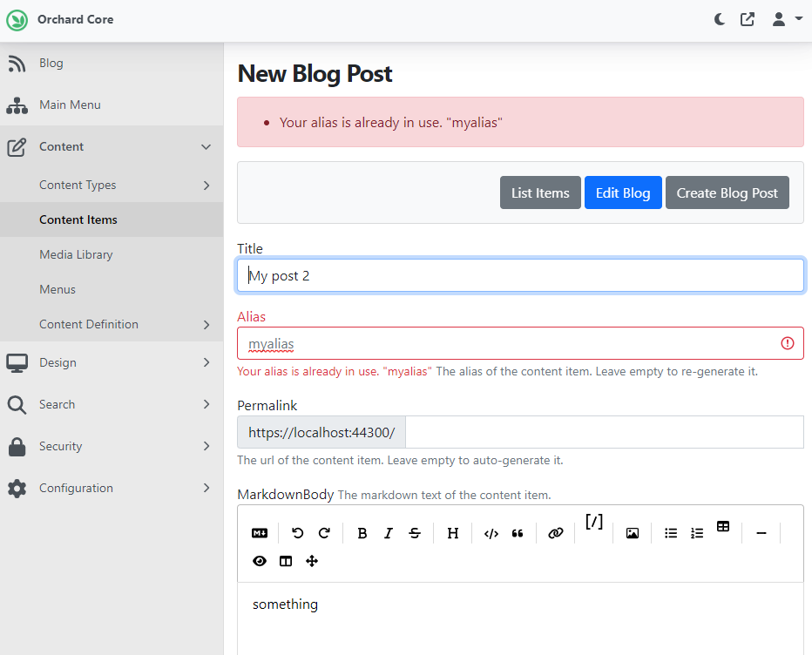This screenshot has height=655, width=812.
Task: Click in Markdown body text 'something'
Action: (x=286, y=604)
